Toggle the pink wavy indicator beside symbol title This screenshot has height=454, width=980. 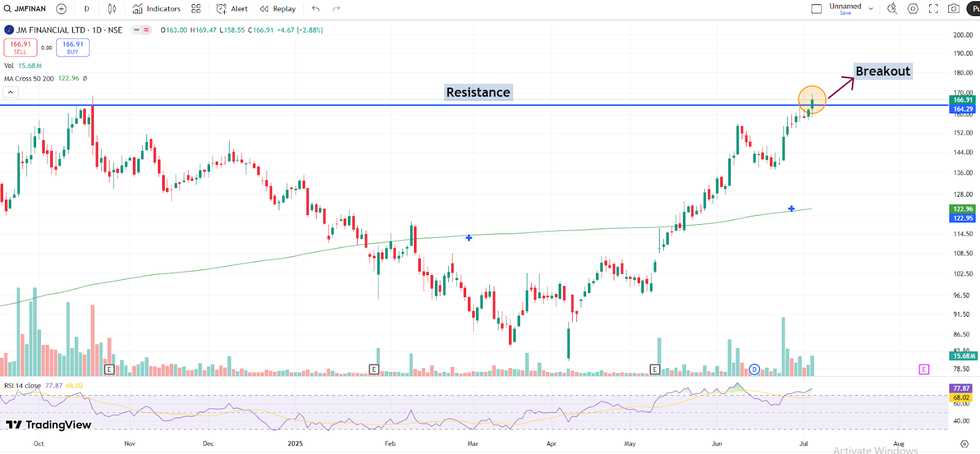pos(146,29)
